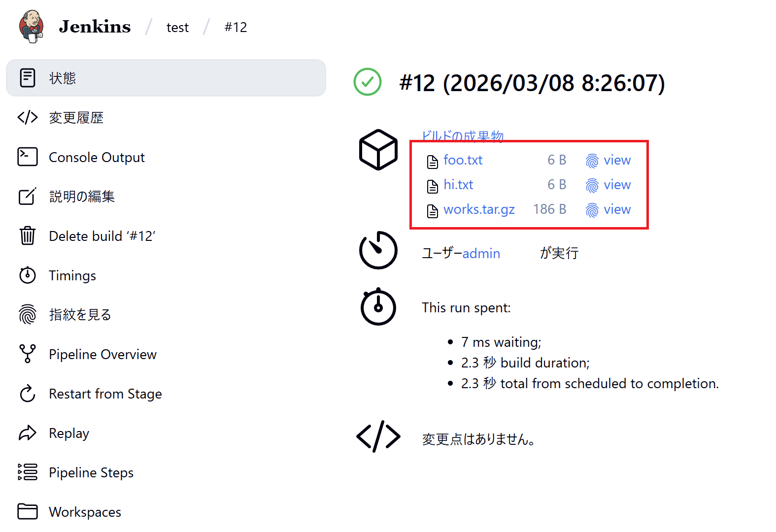Click the trash icon for Delete build
Screen dimensions: 776x532
28,236
